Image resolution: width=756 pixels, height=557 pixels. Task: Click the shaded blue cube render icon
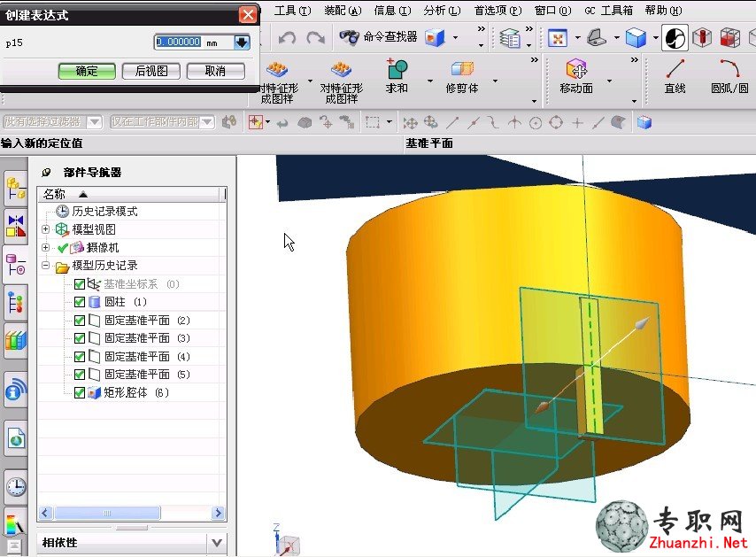pos(636,38)
